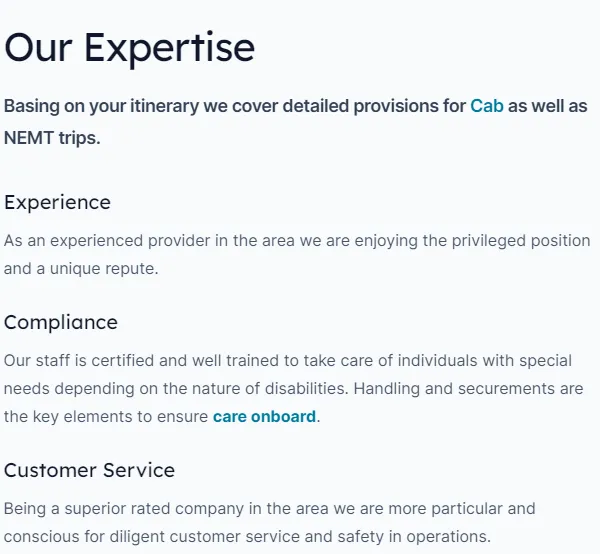Screen dimensions: 600x554
Task: Click the Customer Service heading
Action: pyautogui.click(x=89, y=470)
